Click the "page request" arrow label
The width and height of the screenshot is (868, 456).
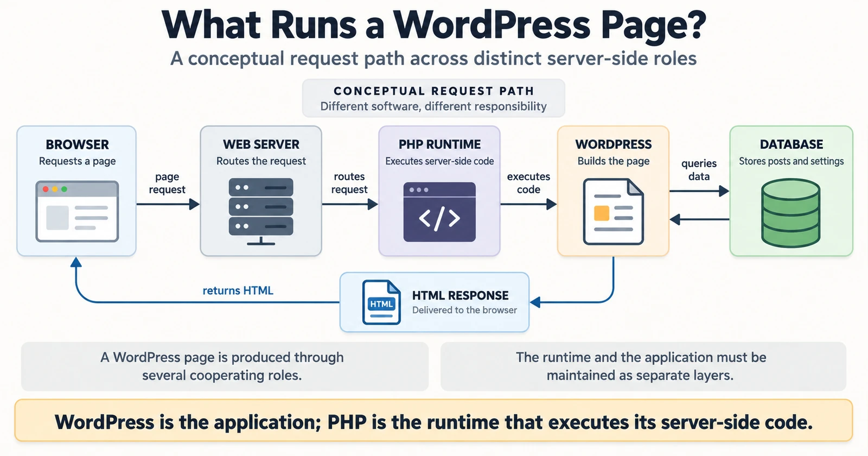(167, 183)
